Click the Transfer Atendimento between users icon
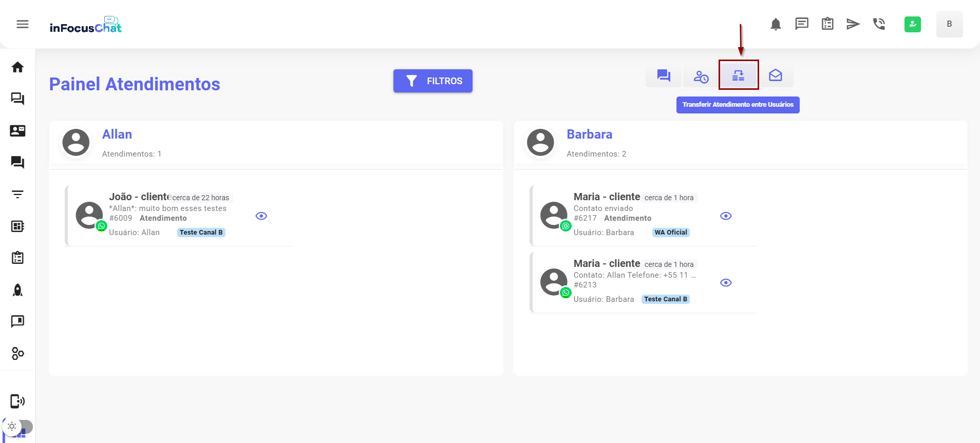The height and width of the screenshot is (443, 980). coord(738,76)
